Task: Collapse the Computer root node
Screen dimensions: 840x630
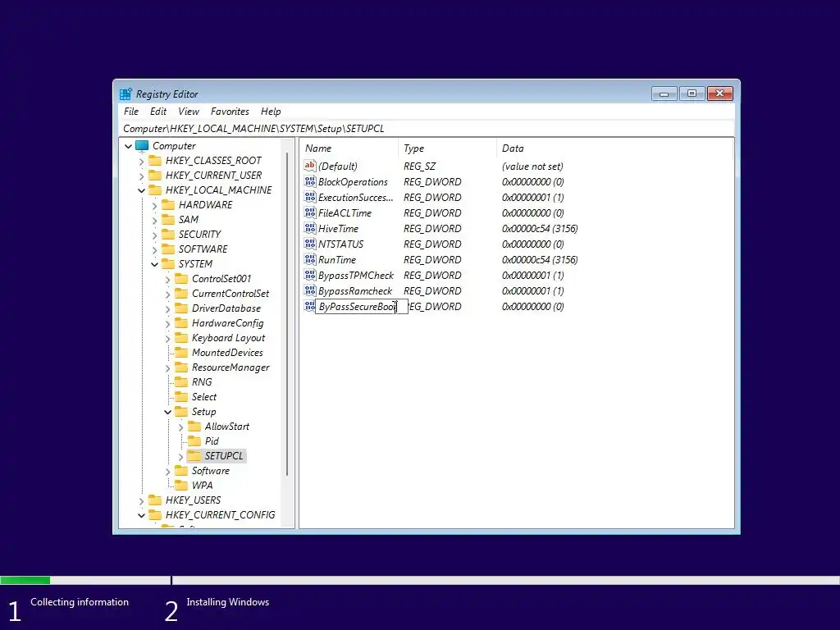Action: (x=128, y=146)
